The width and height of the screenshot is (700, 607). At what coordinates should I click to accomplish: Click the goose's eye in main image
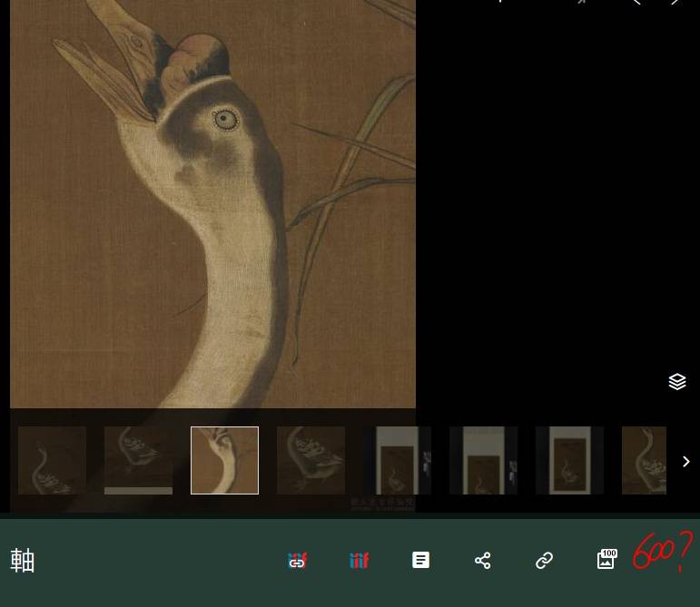pos(225,119)
